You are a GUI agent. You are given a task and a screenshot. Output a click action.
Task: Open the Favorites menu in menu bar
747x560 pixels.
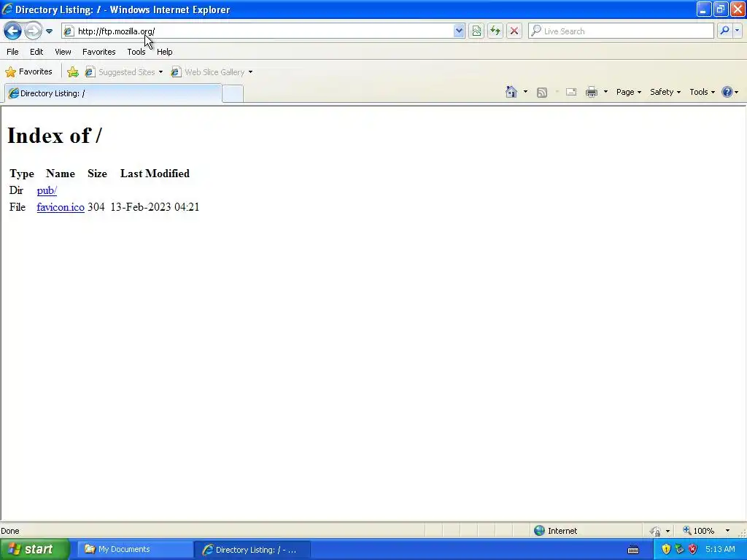(x=99, y=52)
